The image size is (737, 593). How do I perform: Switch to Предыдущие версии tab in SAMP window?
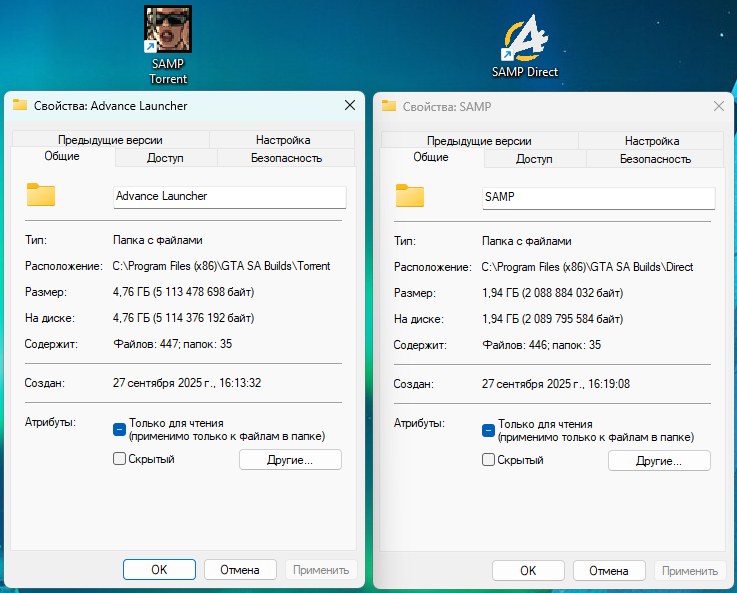[x=479, y=141]
